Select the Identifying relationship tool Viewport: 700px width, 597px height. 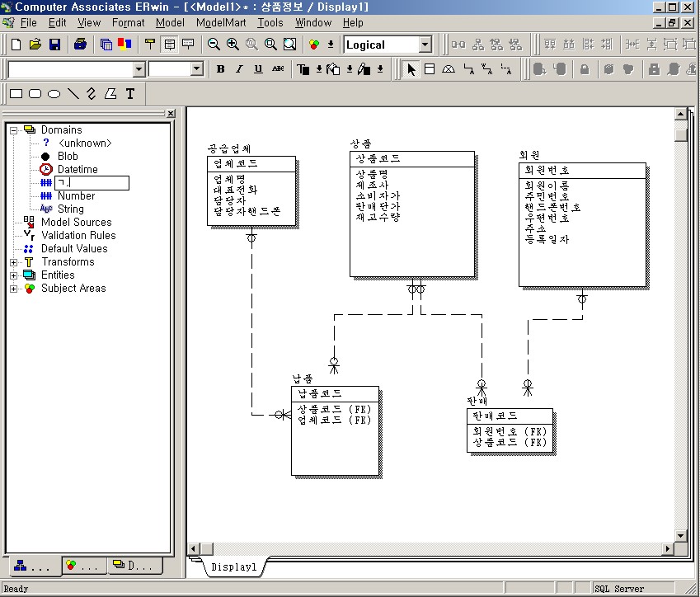point(468,69)
